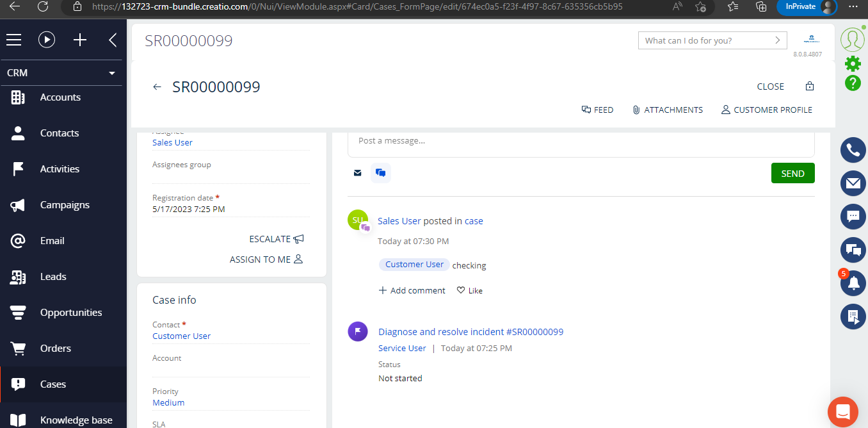Open the Opportunities section
This screenshot has width=868, height=428.
[71, 313]
